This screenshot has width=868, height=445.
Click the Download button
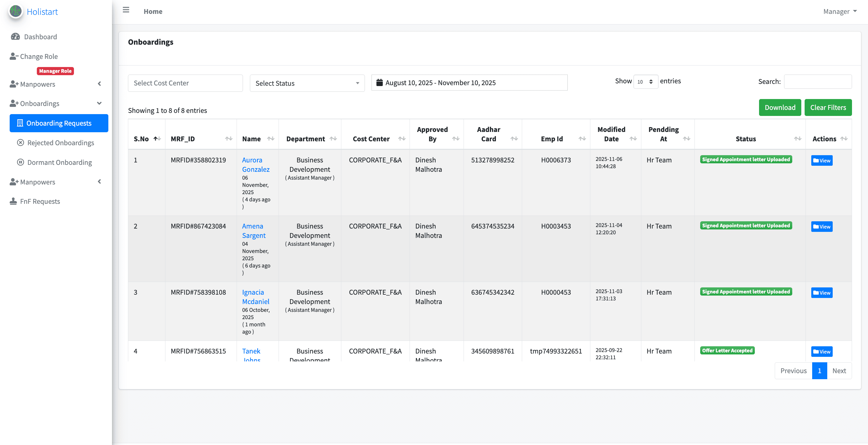[x=780, y=107]
